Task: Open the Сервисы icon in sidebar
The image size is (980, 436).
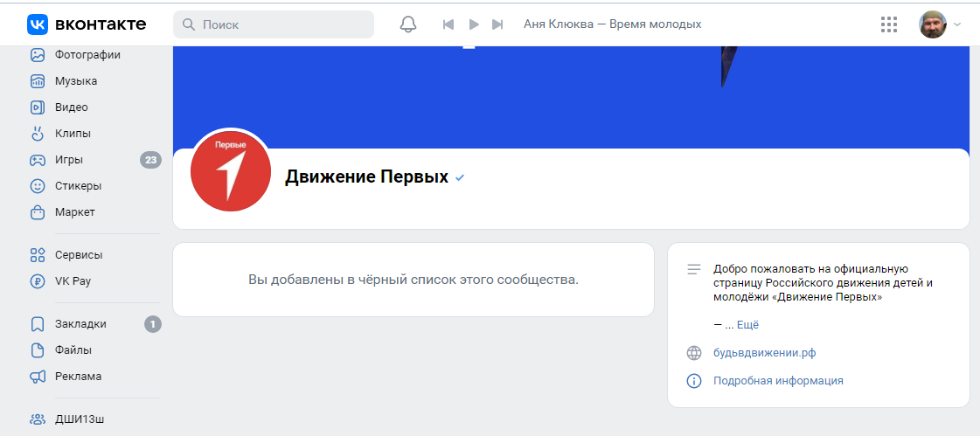Action: 38,255
